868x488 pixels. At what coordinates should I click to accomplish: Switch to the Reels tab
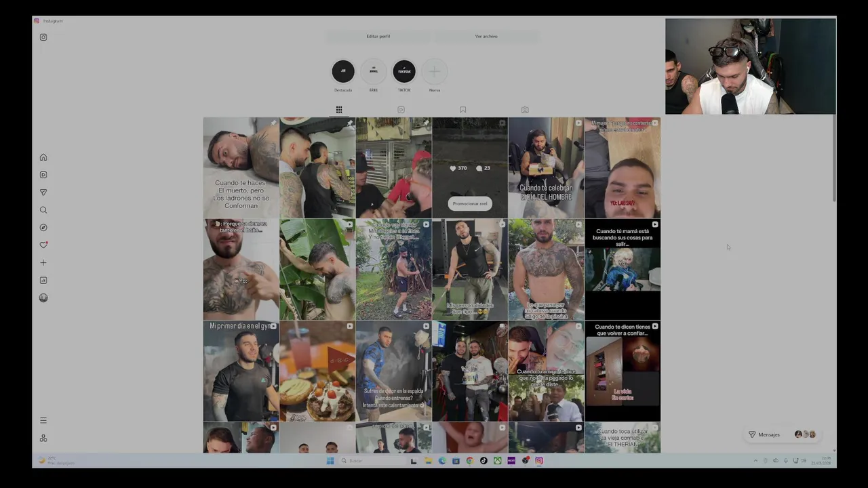[401, 110]
